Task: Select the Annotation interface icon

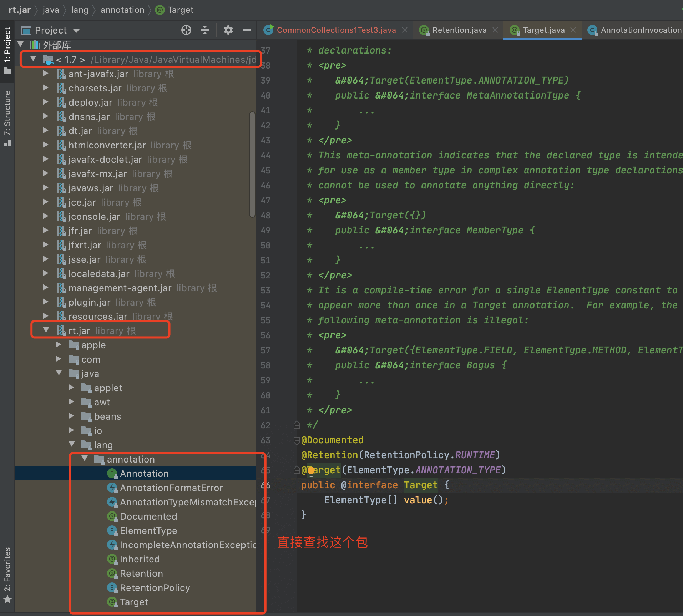Action: [x=112, y=474]
